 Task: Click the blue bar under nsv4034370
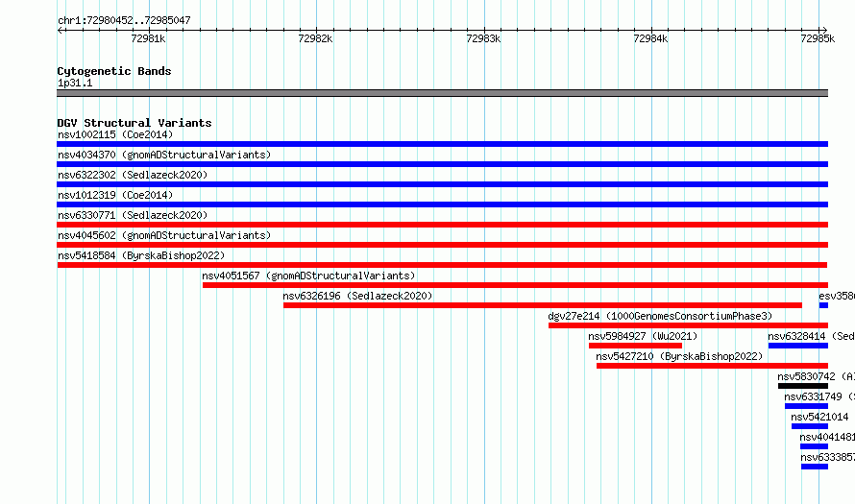pyautogui.click(x=442, y=164)
